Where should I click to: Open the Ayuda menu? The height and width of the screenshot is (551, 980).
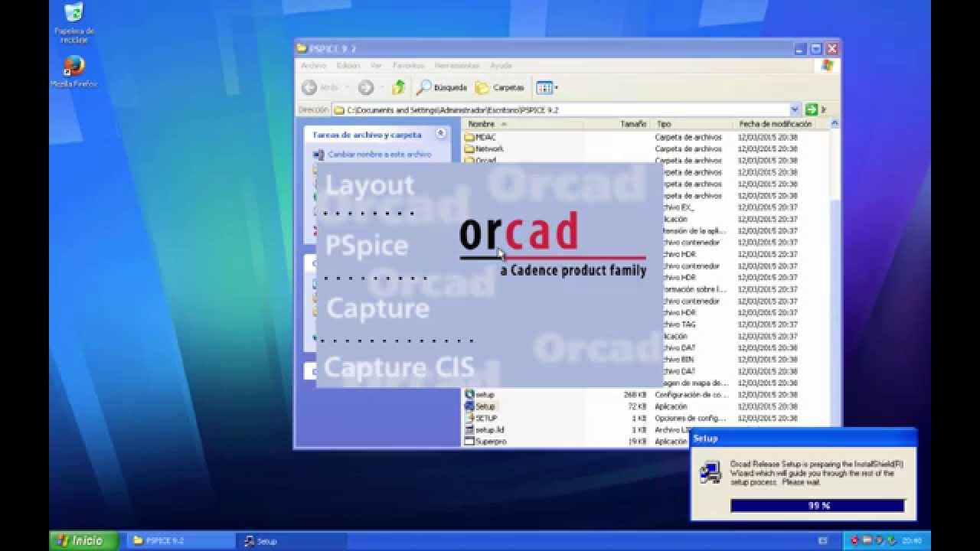tap(501, 66)
